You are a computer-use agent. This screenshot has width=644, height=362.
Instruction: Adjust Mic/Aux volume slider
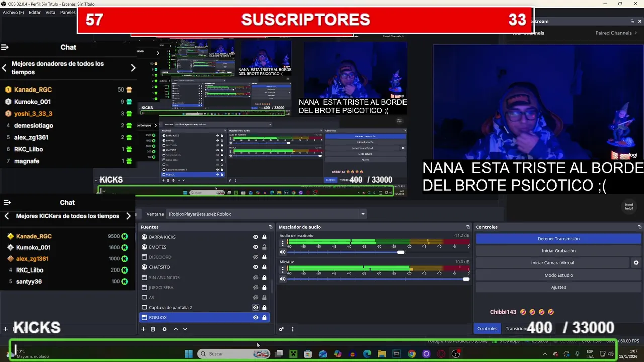pos(466,279)
